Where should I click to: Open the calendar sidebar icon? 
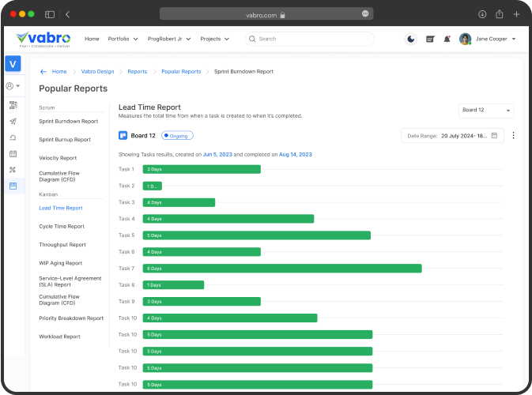point(13,154)
